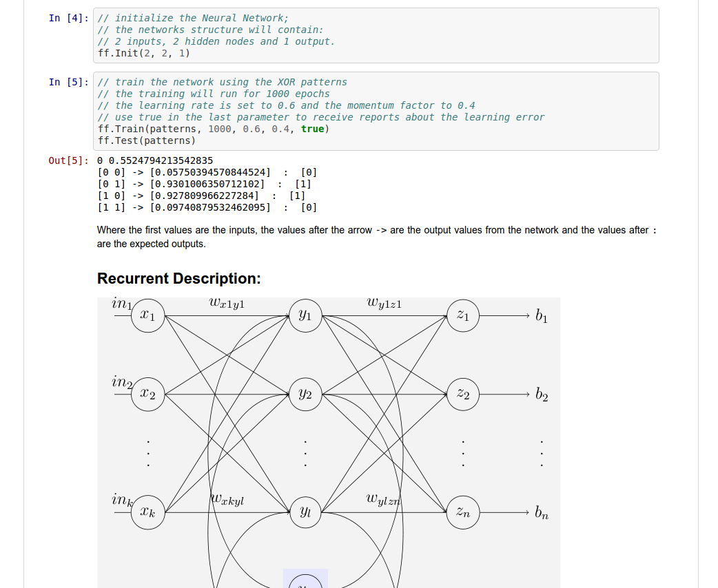
Task: Click the error value 0.5524794213542835 output line
Action: tap(156, 160)
